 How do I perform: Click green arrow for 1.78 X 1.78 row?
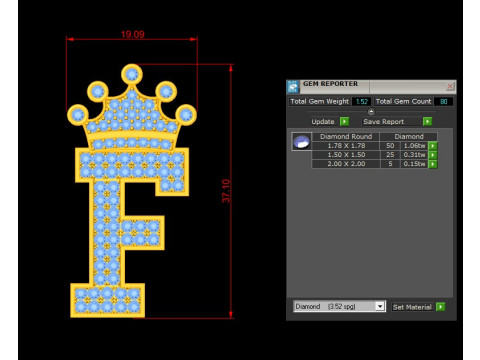tap(433, 146)
